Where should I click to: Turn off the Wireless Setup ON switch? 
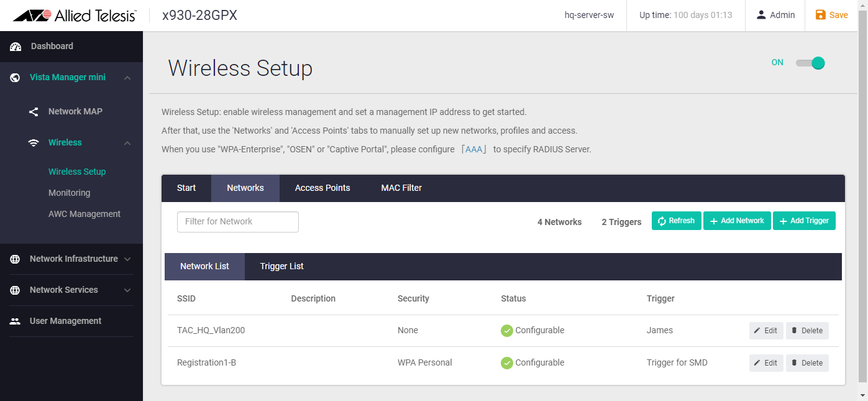[x=810, y=63]
